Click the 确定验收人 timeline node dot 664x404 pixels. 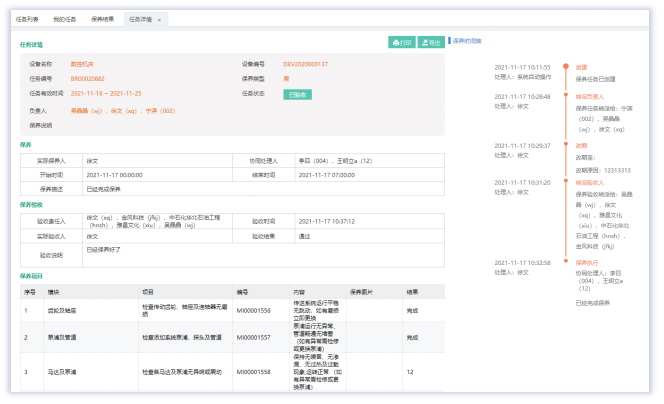(567, 183)
